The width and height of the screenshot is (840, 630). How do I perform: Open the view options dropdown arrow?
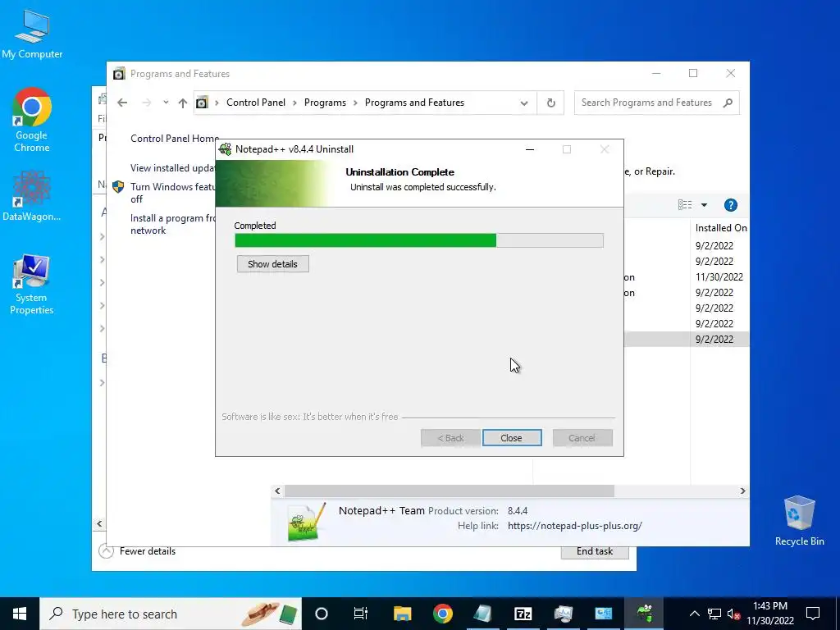click(704, 205)
